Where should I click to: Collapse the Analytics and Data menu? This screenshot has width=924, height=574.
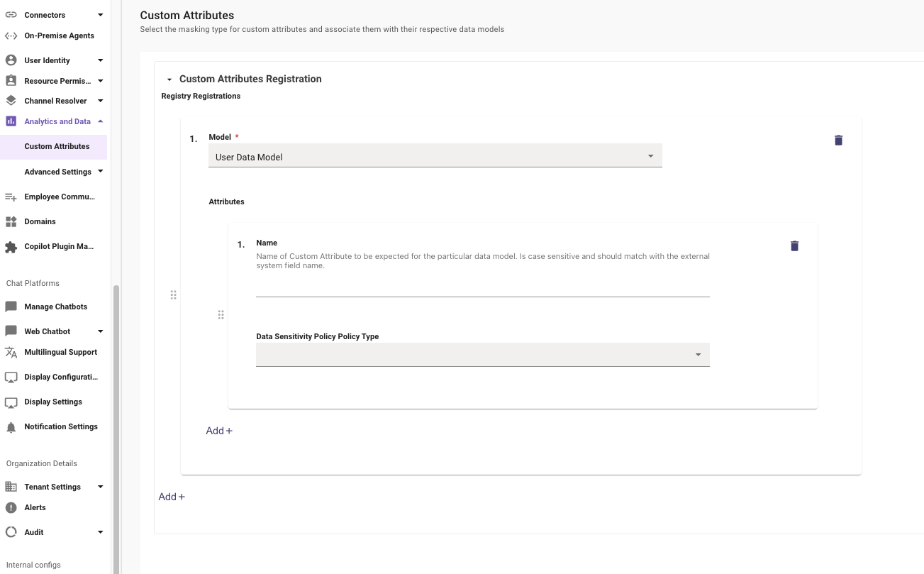point(100,121)
